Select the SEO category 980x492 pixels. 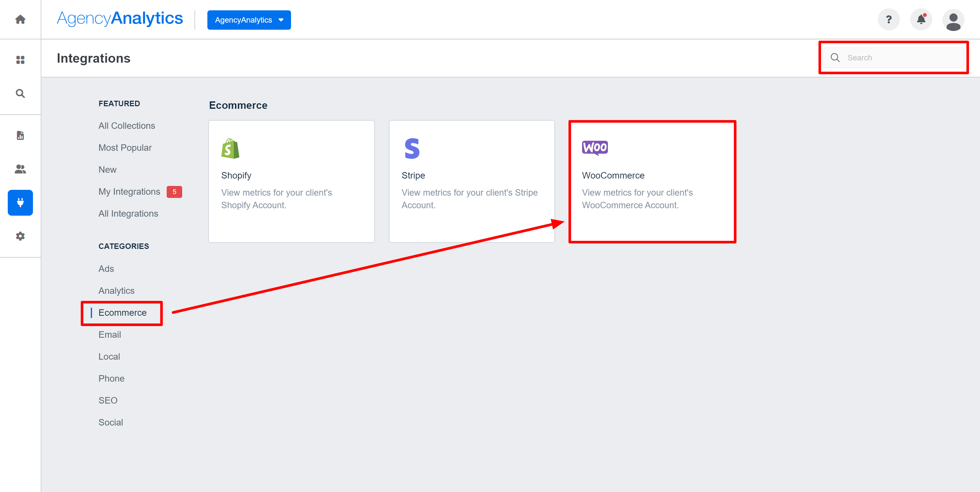tap(108, 400)
